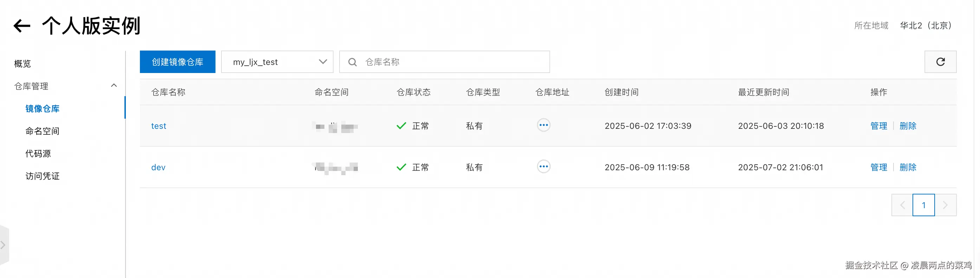
Task: Go to the next page arrow
Action: [x=945, y=205]
